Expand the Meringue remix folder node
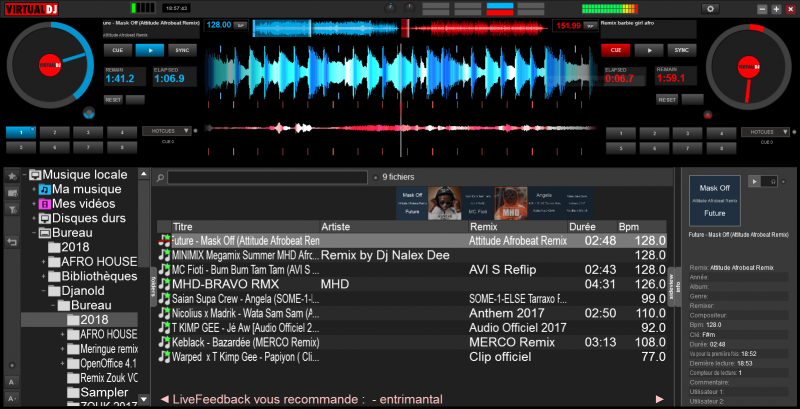This screenshot has width=800, height=409. [x=62, y=349]
